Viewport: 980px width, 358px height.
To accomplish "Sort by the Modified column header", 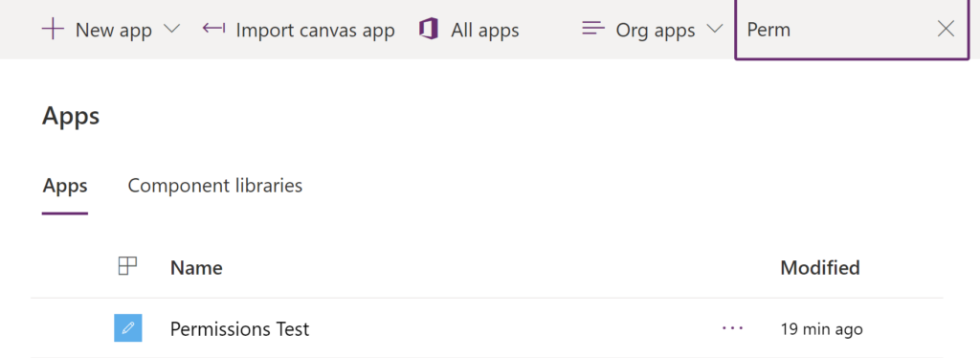I will 820,268.
